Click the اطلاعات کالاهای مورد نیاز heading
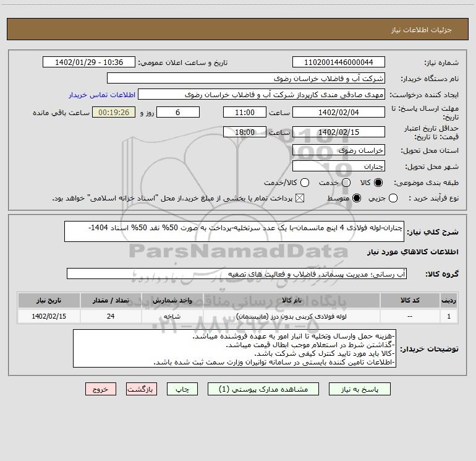 click(x=413, y=252)
